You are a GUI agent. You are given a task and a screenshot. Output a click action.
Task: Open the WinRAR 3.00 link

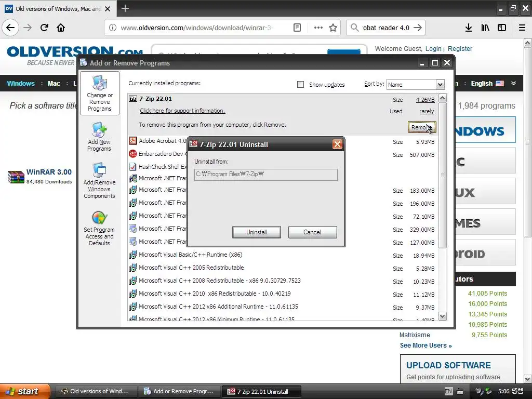49,172
